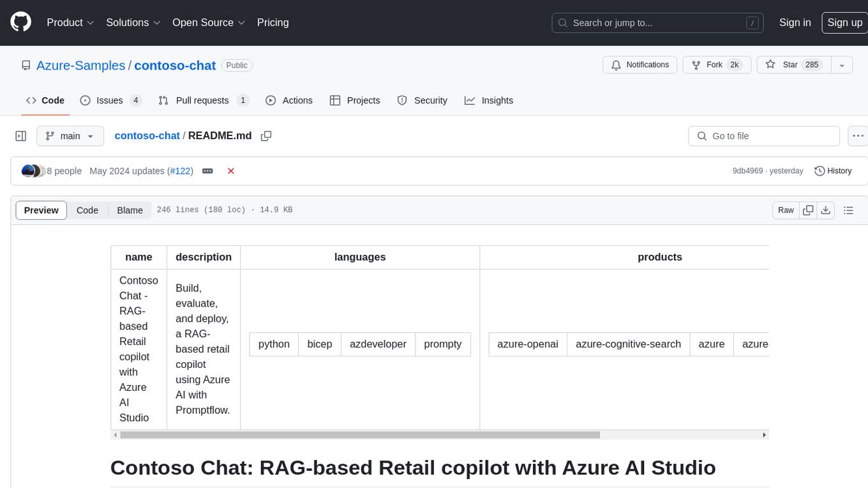Image resolution: width=868 pixels, height=488 pixels.
Task: Click the table horizontal scrollbar
Action: tap(360, 435)
